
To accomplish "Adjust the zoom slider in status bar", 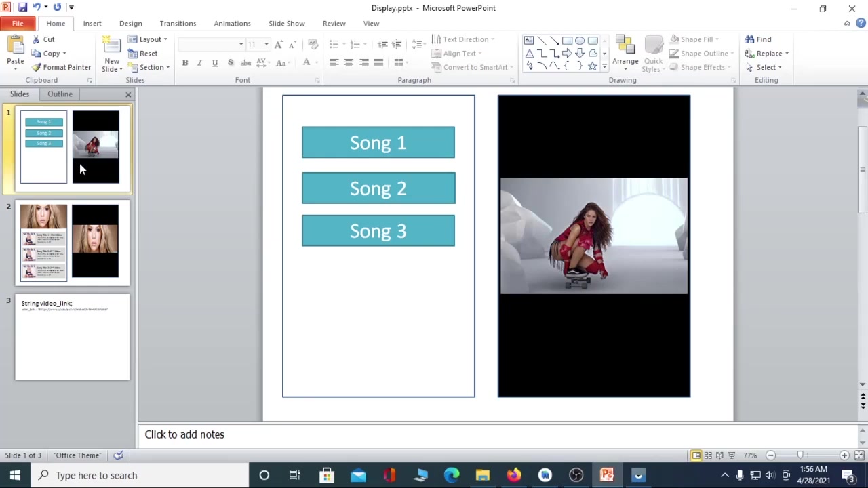I will (x=801, y=455).
